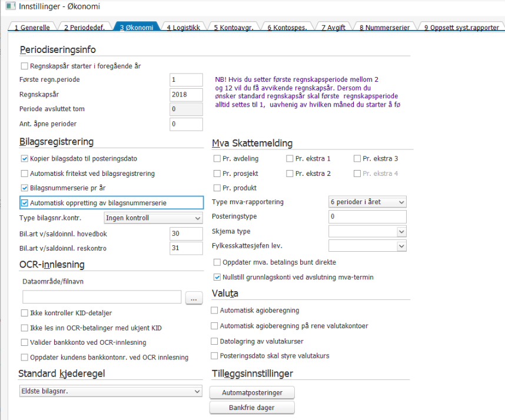Image resolution: width=505 pixels, height=420 pixels.
Task: Switch to the 7 Avgift tab
Action: pyautogui.click(x=333, y=28)
